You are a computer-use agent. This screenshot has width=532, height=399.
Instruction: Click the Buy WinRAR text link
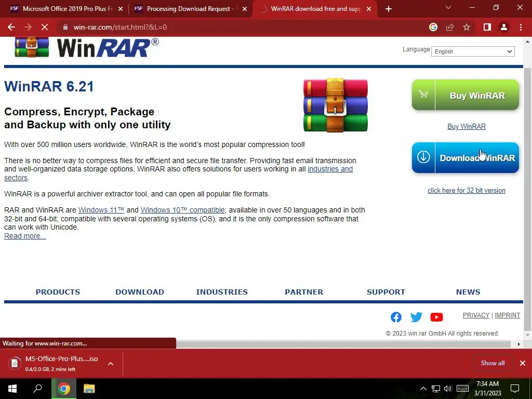coord(467,127)
